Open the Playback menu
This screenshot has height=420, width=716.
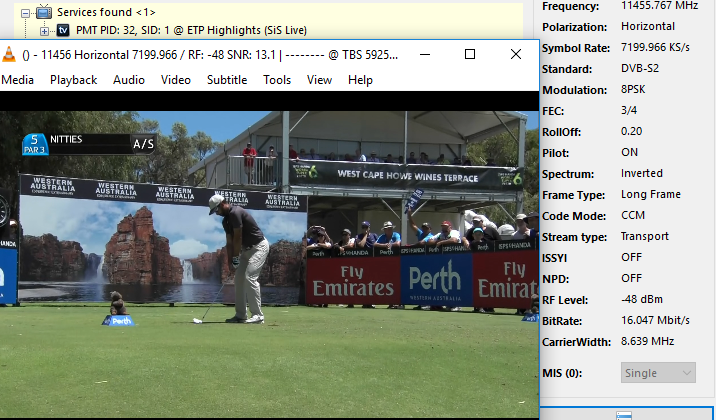coord(73,80)
